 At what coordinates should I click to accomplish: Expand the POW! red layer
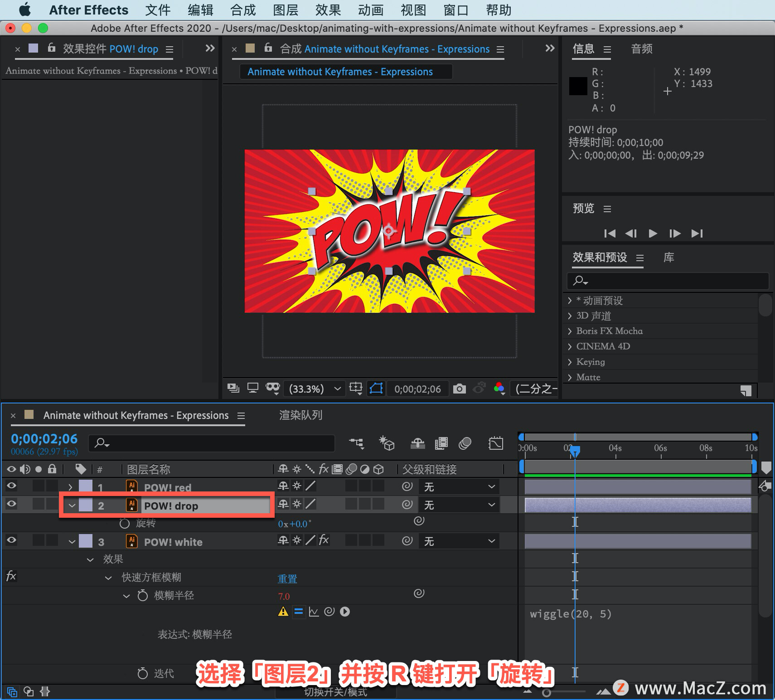(x=70, y=487)
